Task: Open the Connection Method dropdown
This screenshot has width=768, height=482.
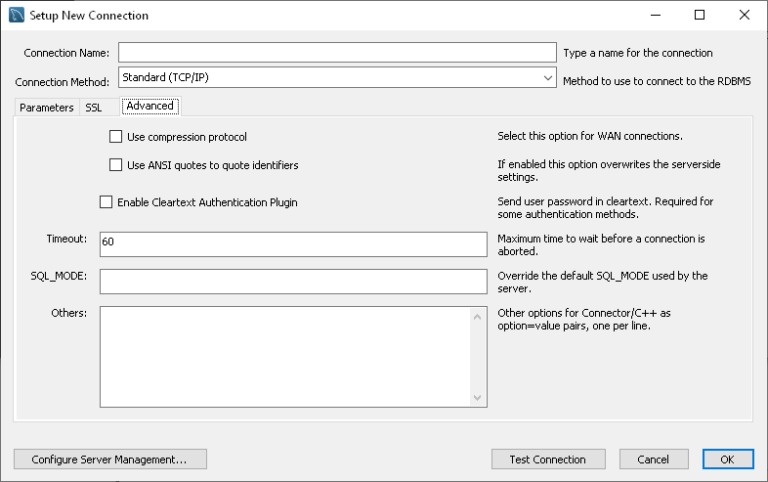Action: (x=337, y=77)
